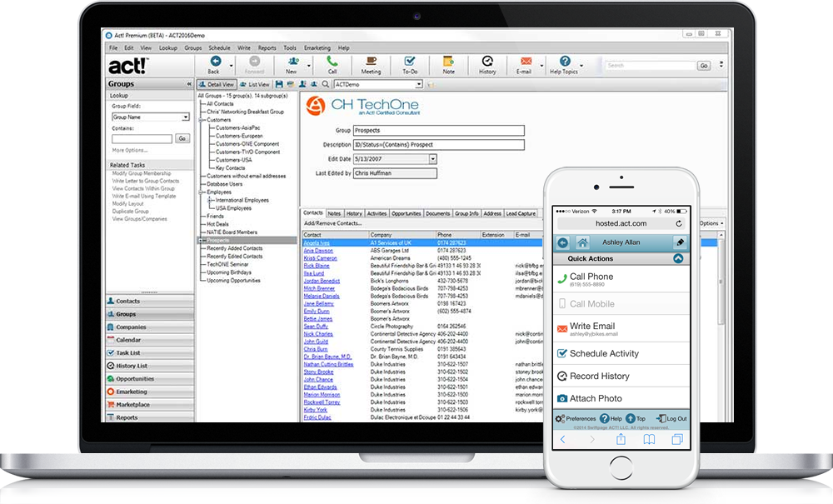Collapse the Customers tree node

(202, 120)
